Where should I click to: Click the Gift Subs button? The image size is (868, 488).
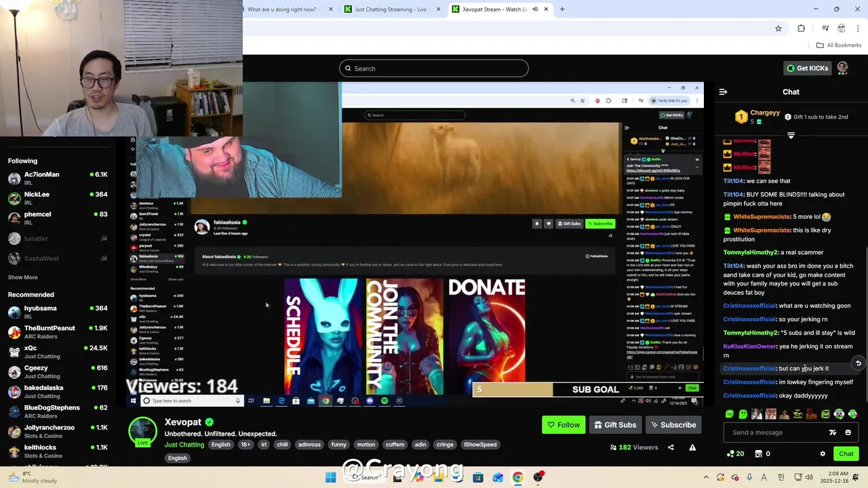coord(615,425)
